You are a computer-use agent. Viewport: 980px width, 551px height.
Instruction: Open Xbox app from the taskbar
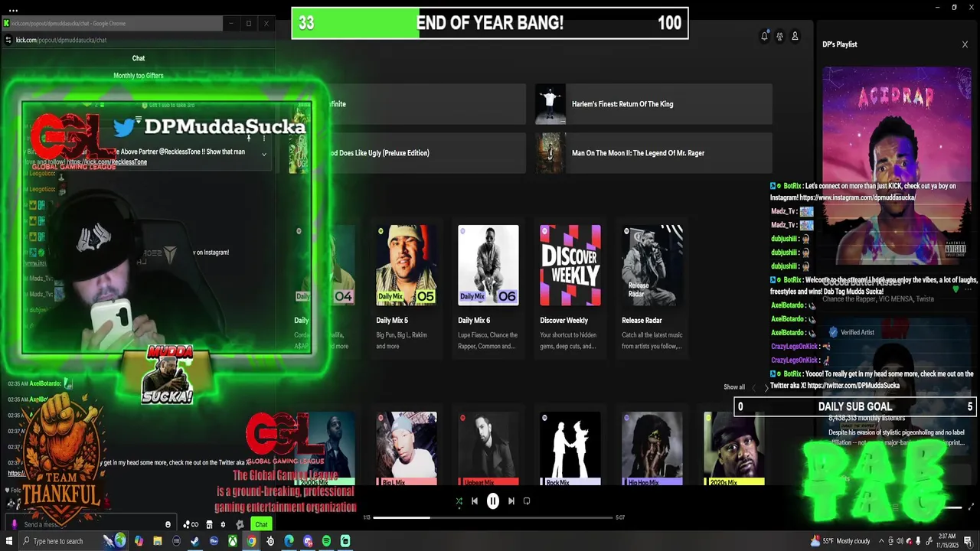[x=233, y=541]
